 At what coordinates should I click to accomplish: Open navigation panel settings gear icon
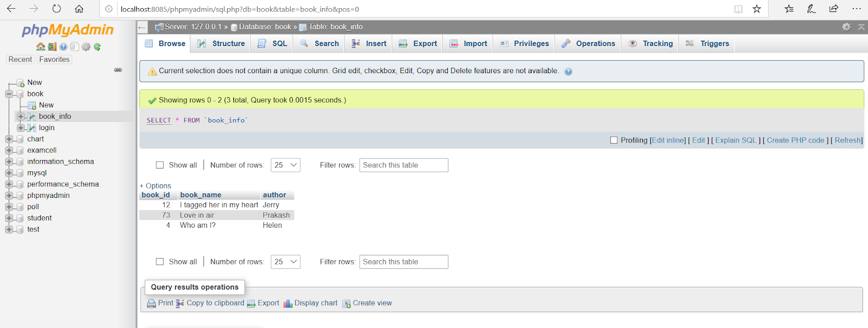[x=86, y=47]
